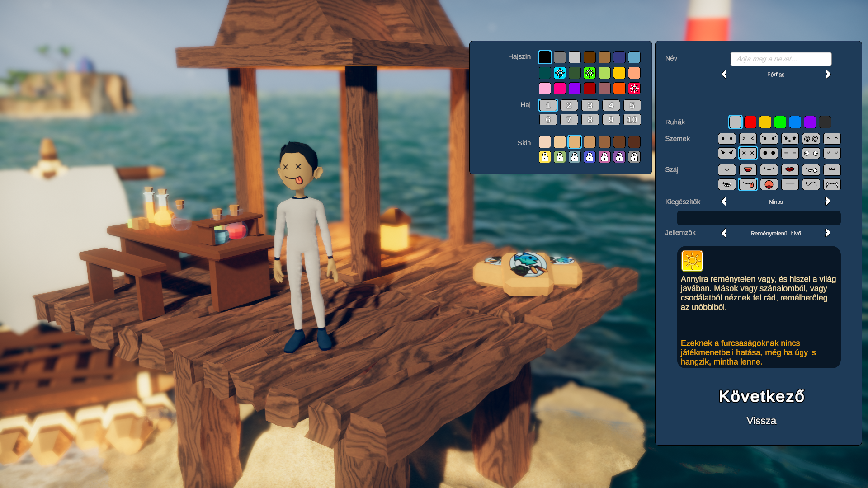Choose the angry slanted eyes icon
The height and width of the screenshot is (488, 868).
(726, 153)
